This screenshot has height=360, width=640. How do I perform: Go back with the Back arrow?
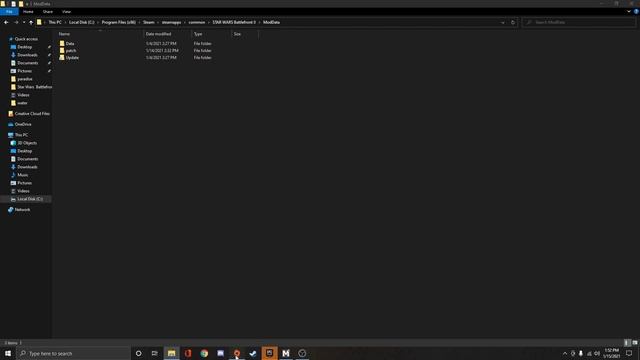click(x=6, y=22)
